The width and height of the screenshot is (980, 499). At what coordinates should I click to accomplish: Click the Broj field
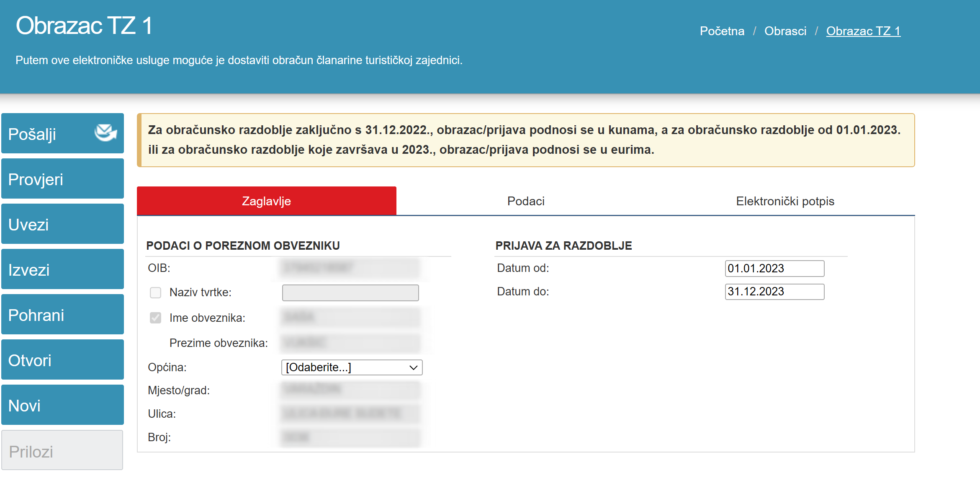coord(350,437)
